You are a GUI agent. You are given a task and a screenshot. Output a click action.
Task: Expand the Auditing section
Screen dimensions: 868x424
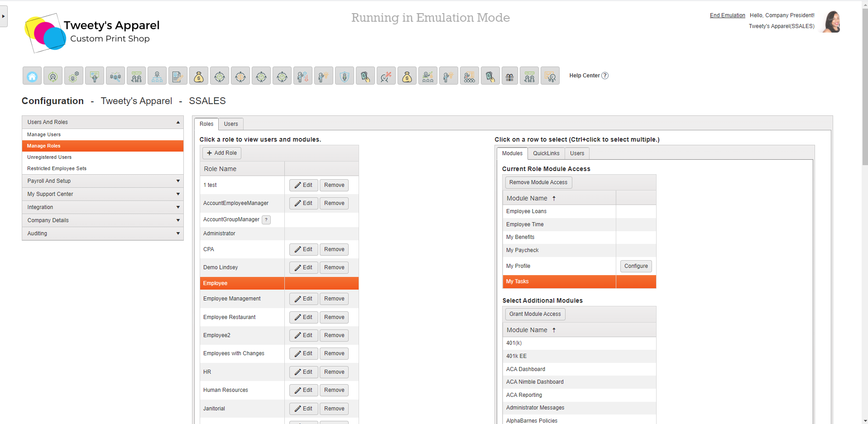[x=103, y=233]
